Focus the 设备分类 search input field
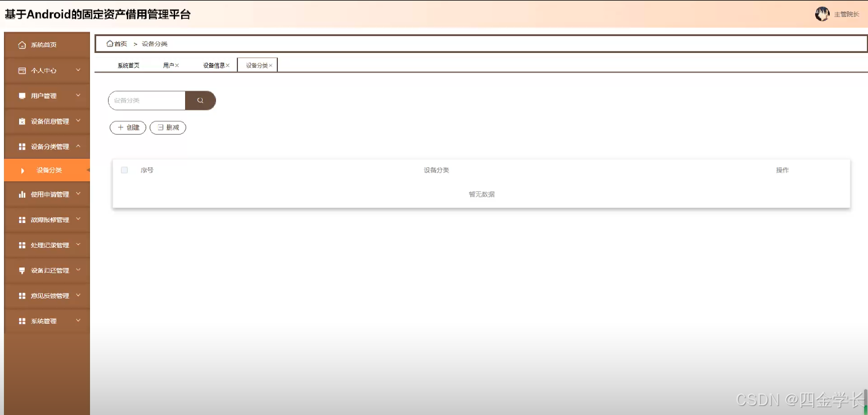This screenshot has height=415, width=868. [147, 100]
